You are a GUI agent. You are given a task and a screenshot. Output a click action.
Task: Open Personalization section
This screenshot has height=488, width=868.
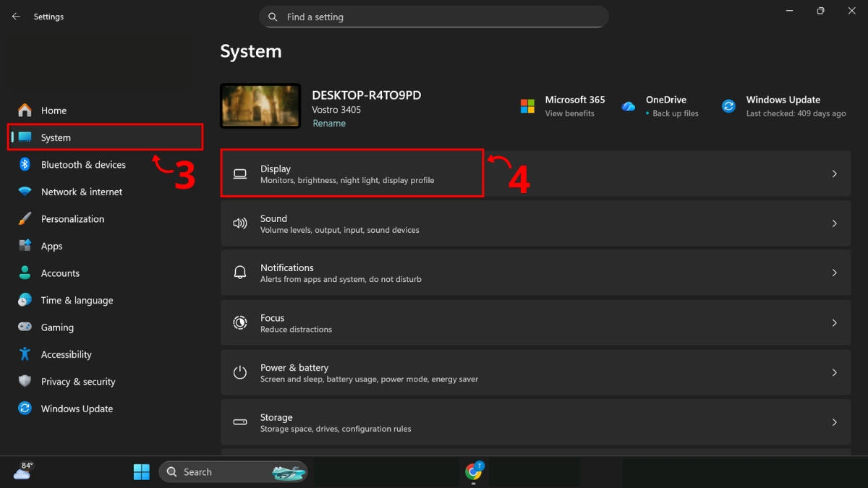pyautogui.click(x=72, y=219)
